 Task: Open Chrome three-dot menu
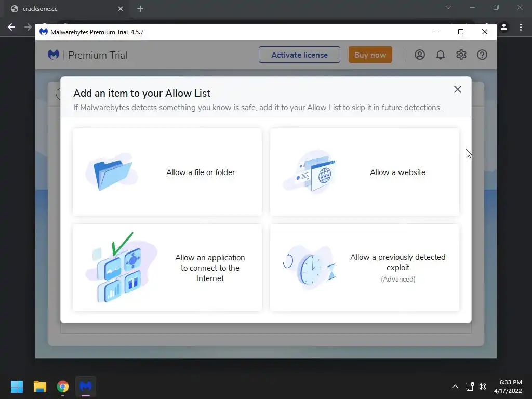tap(521, 27)
